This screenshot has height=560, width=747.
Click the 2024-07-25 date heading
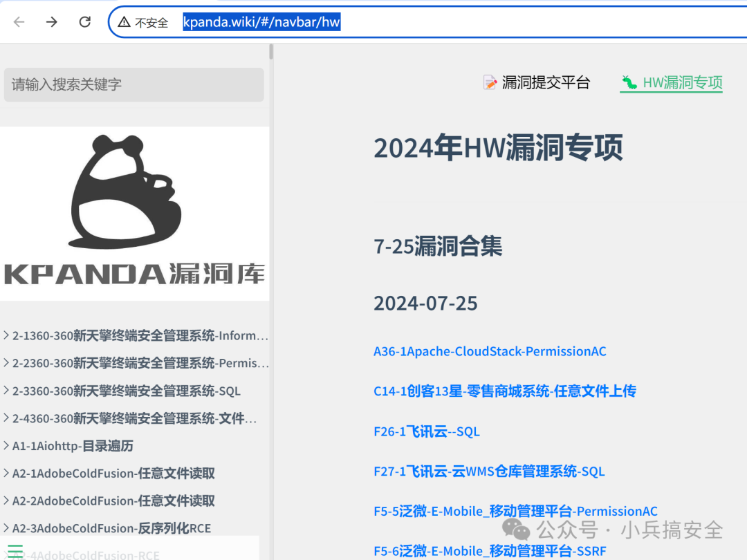point(425,304)
